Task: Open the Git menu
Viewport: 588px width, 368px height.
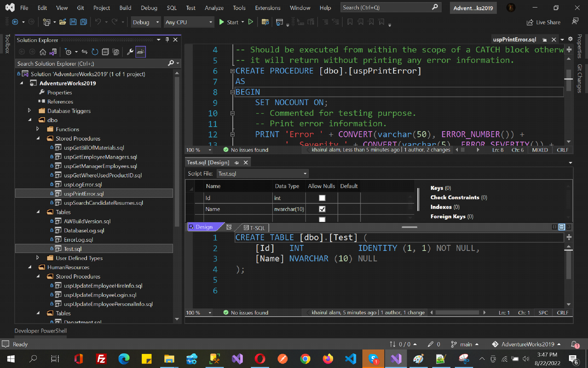Action: coord(80,8)
